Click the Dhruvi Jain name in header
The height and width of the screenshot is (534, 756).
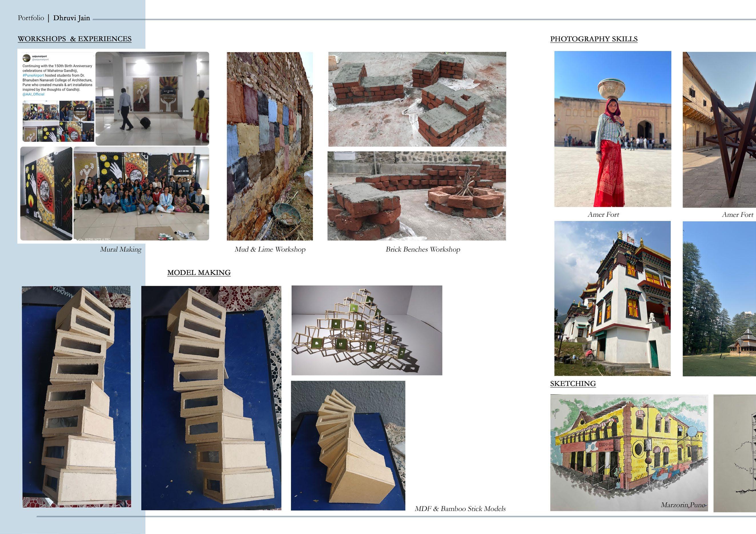click(71, 18)
